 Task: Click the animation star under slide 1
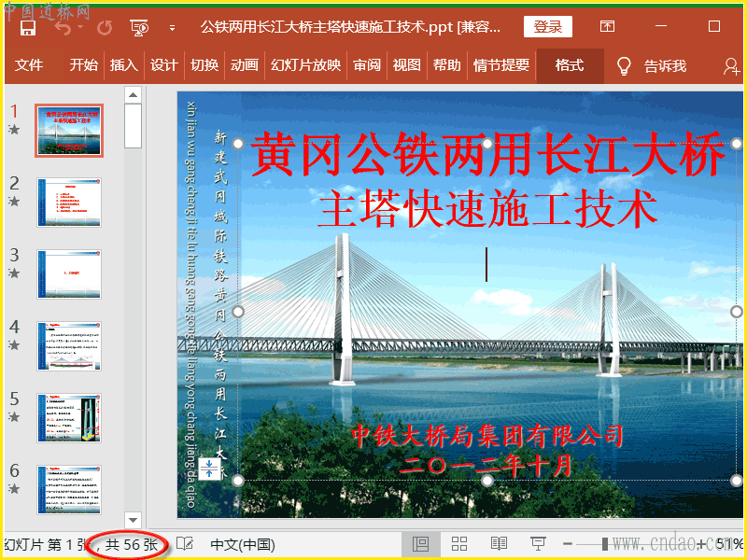(14, 129)
